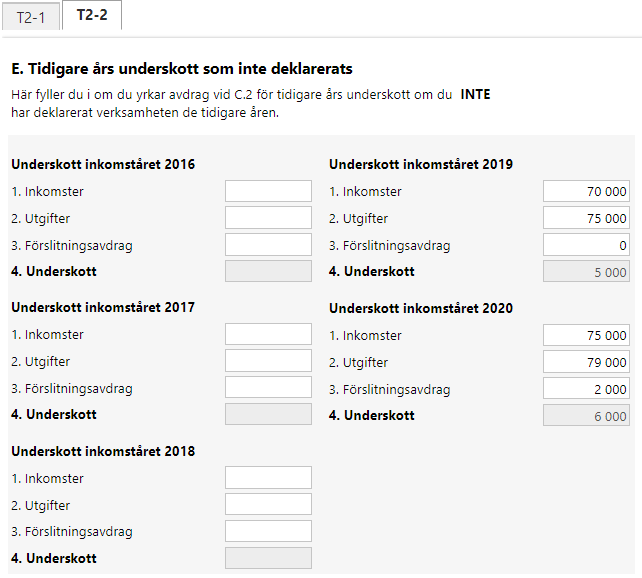642x578 pixels.
Task: Click 2019 Förslitningsavdrag field showing 0
Action: pos(586,245)
